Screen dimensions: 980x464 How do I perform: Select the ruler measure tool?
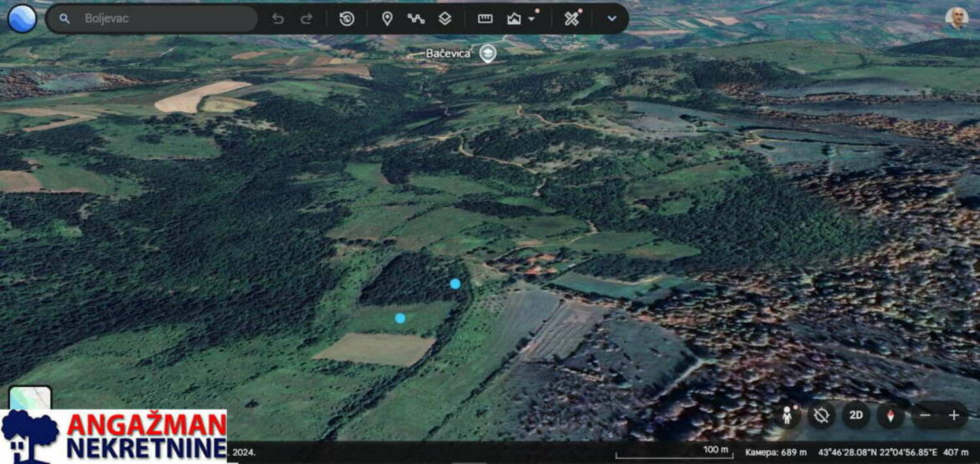pyautogui.click(x=485, y=18)
